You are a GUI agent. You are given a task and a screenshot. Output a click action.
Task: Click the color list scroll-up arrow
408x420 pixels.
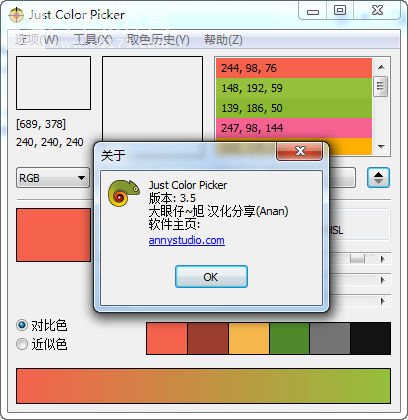381,67
